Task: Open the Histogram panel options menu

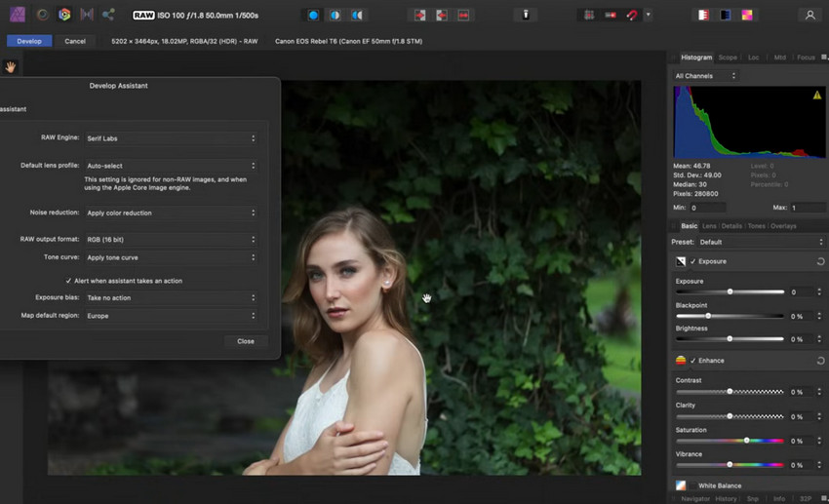Action: (x=824, y=58)
